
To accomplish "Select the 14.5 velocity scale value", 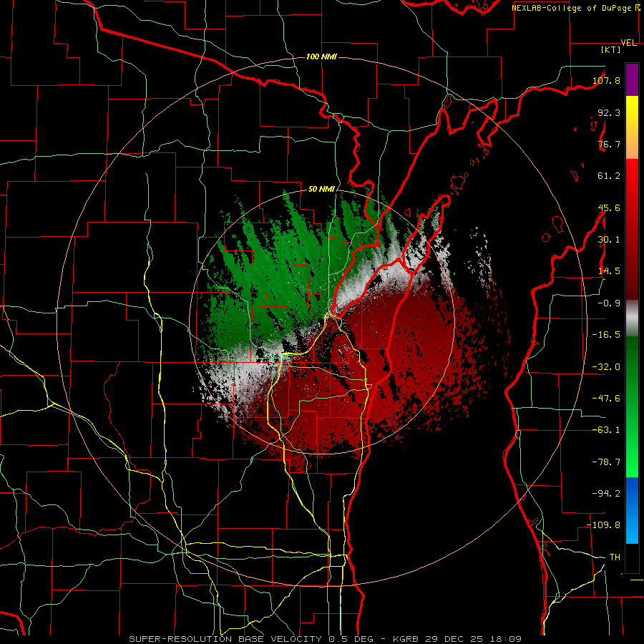I will tap(609, 271).
